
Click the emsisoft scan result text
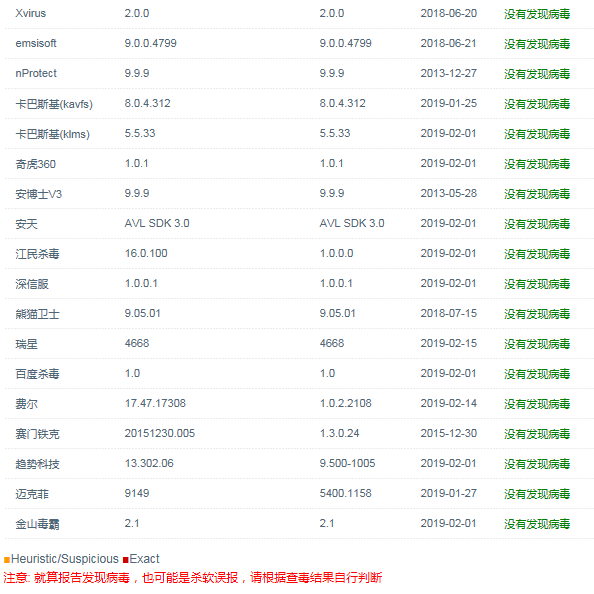(537, 44)
